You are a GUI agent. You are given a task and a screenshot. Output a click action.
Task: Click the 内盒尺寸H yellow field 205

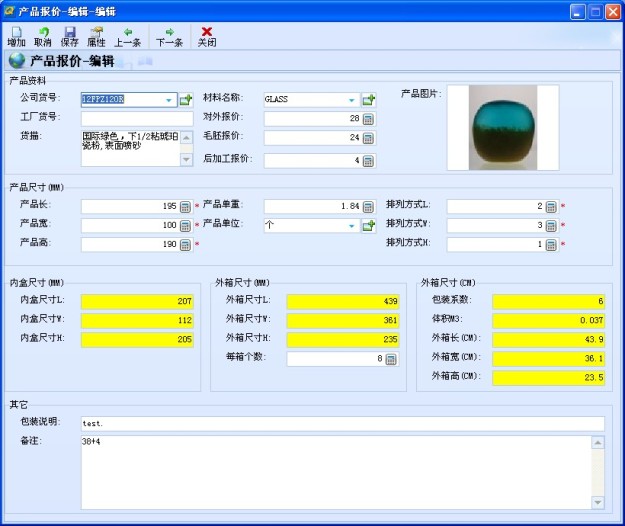pos(137,340)
